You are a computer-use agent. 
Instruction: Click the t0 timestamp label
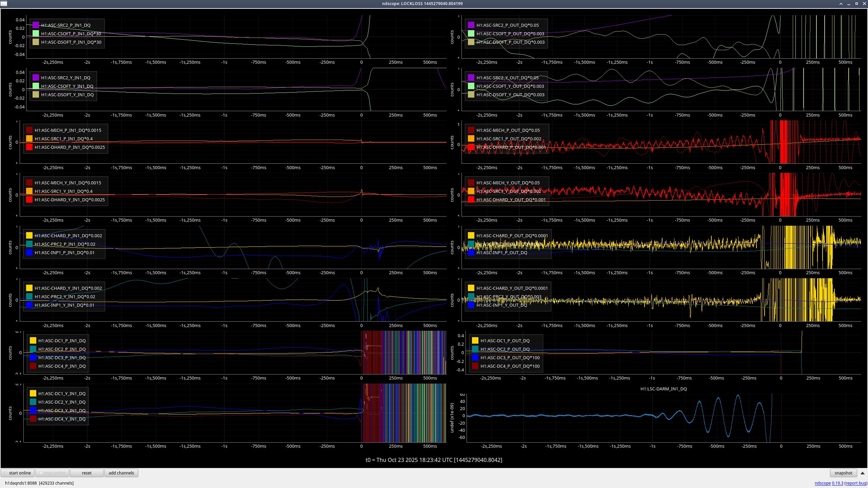coord(434,460)
